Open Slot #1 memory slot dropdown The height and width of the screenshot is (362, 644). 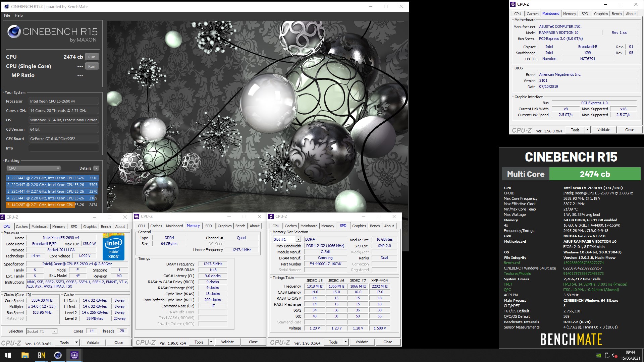287,239
